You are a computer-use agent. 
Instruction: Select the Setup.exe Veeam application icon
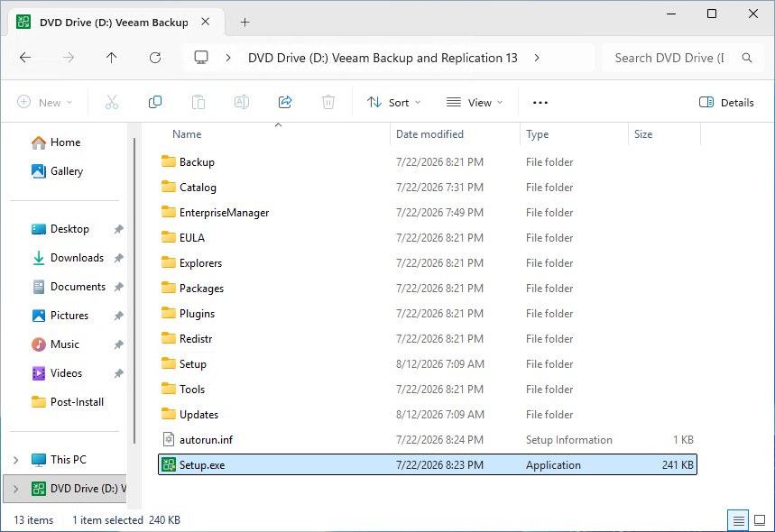pos(169,464)
